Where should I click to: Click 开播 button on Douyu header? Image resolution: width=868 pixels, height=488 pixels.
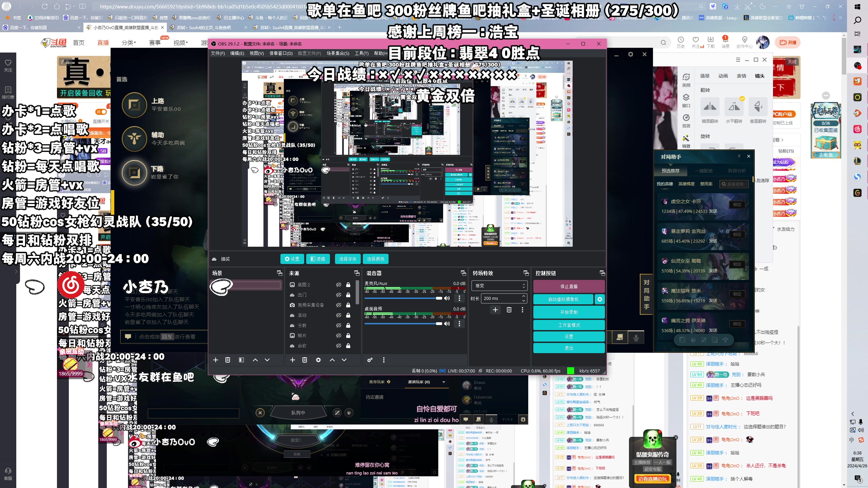[x=788, y=42]
